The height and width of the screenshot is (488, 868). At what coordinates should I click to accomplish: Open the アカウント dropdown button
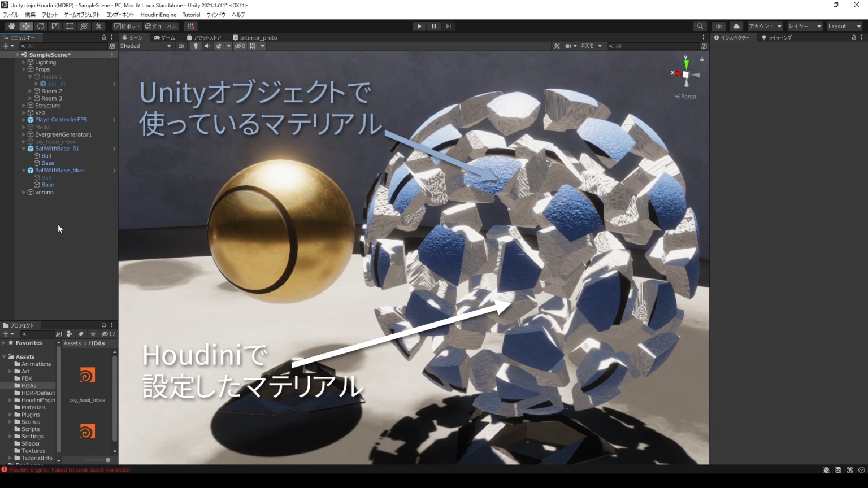pos(765,26)
